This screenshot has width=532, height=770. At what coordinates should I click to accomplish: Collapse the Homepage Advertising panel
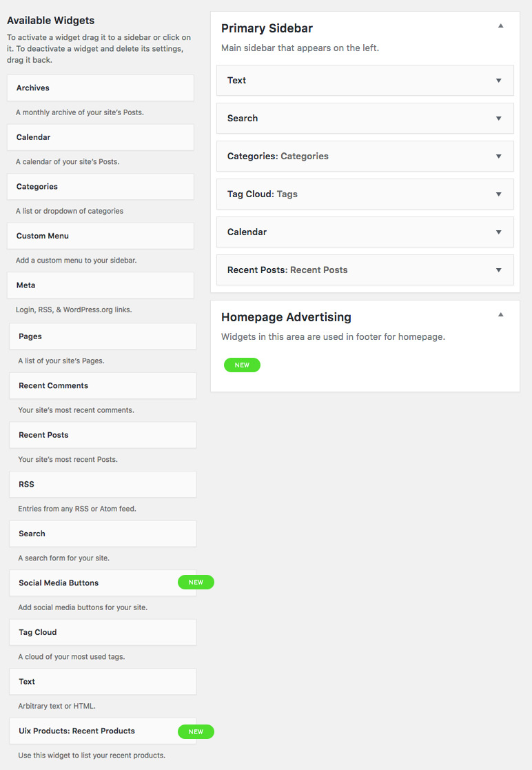pyautogui.click(x=500, y=315)
